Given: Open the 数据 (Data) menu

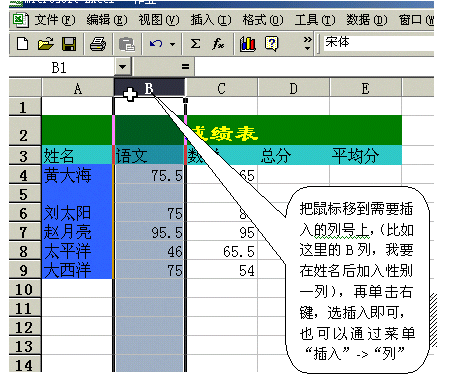Looking at the screenshot, I should pyautogui.click(x=367, y=20).
